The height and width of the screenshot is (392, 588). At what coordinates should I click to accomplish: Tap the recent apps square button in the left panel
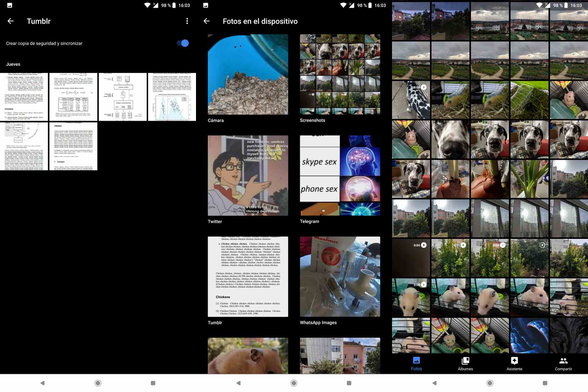coord(153,383)
